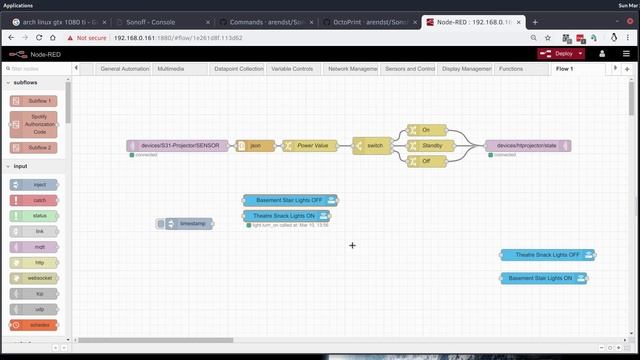Switch to Network Management flow tab
Screen dimensions: 640x360
click(x=351, y=69)
